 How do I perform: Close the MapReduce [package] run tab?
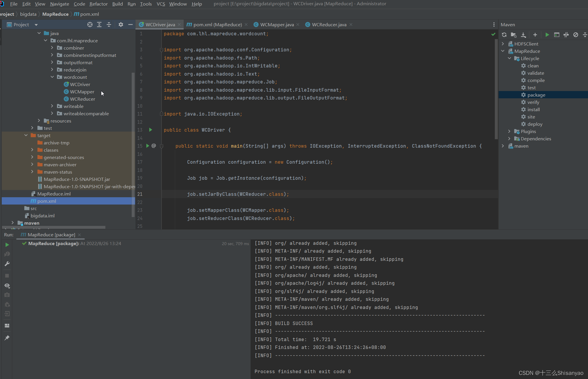pyautogui.click(x=79, y=235)
